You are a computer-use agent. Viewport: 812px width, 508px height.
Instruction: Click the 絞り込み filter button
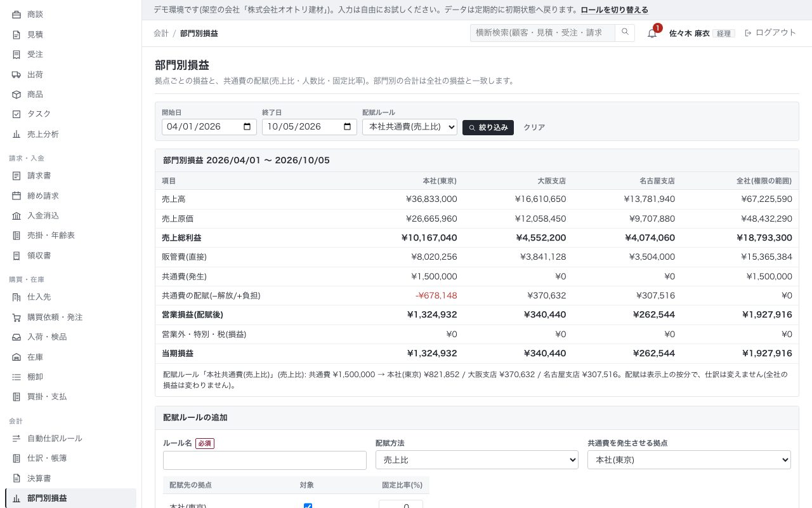pos(488,127)
